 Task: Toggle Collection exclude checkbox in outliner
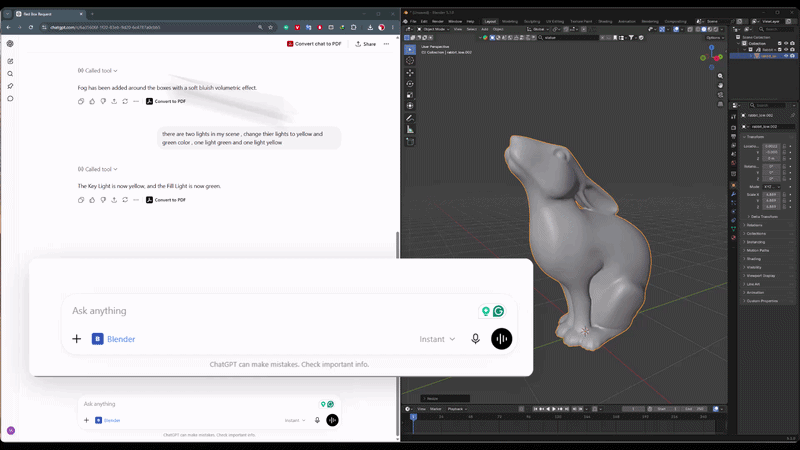[x=780, y=43]
